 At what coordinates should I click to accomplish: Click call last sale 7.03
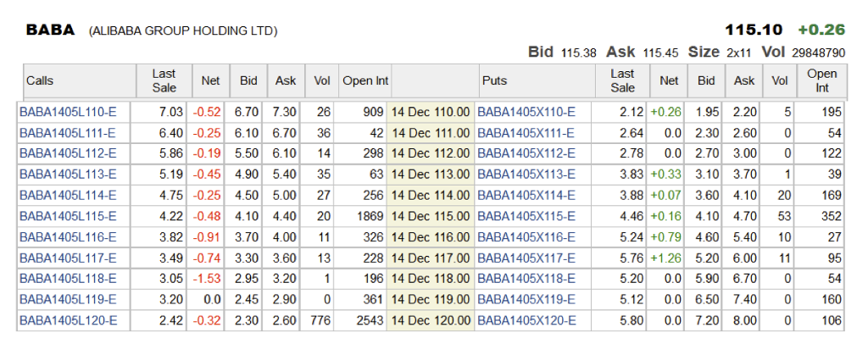(x=171, y=112)
